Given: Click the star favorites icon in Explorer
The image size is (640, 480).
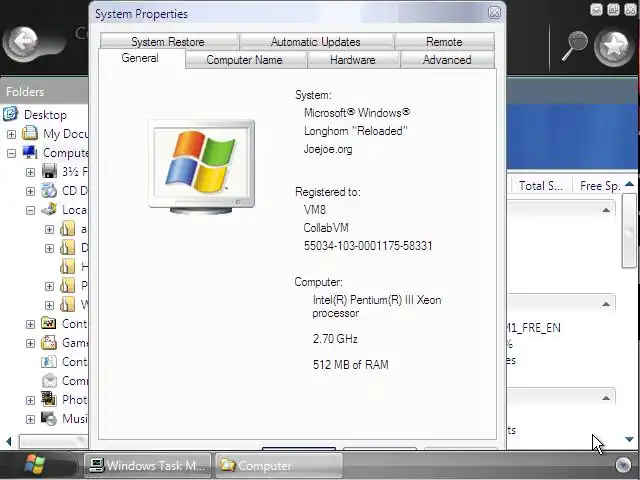Looking at the screenshot, I should 614,47.
